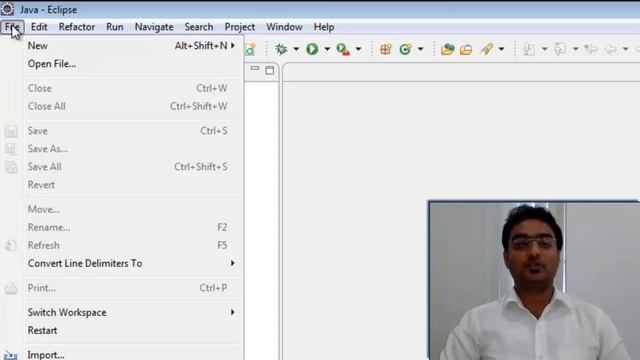Click the Open Task folder icon

pos(466,50)
